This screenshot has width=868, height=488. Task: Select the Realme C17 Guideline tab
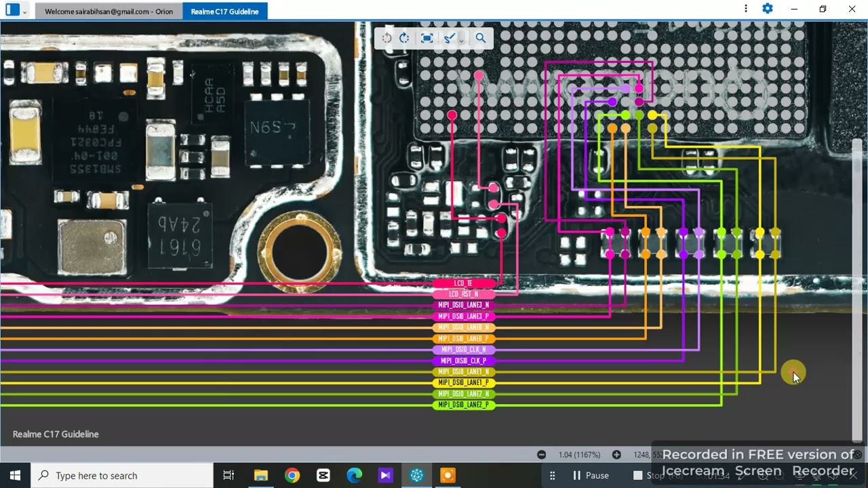[225, 12]
